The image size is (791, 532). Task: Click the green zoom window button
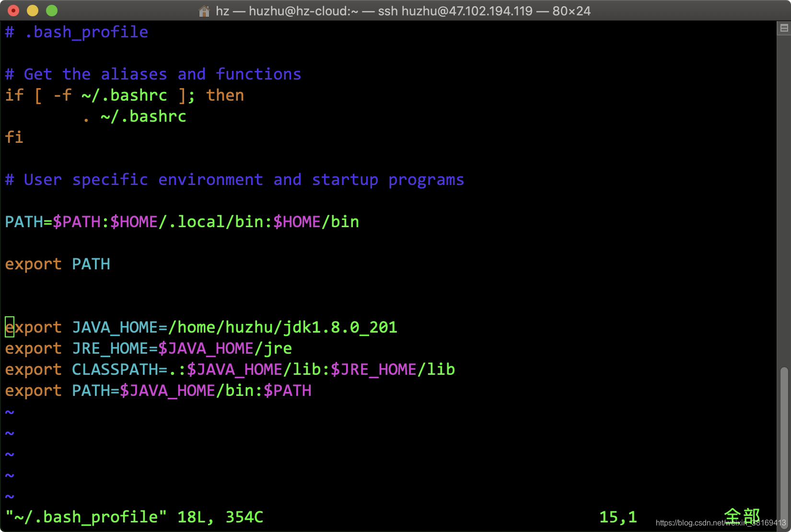52,11
